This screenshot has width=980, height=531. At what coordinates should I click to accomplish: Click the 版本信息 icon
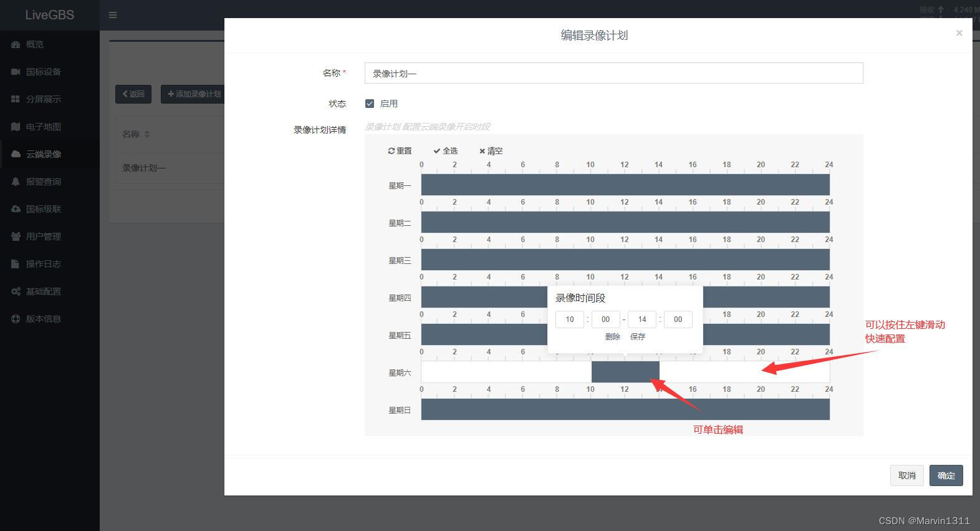[16, 319]
